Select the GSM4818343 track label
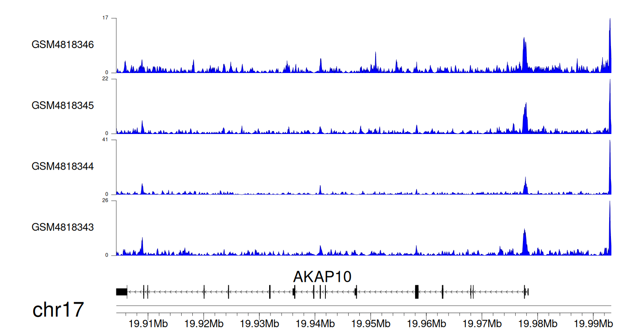 coord(63,227)
